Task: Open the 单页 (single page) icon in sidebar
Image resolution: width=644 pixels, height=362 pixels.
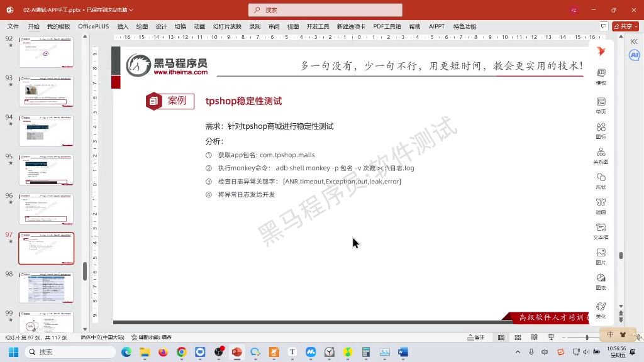Action: [x=601, y=105]
